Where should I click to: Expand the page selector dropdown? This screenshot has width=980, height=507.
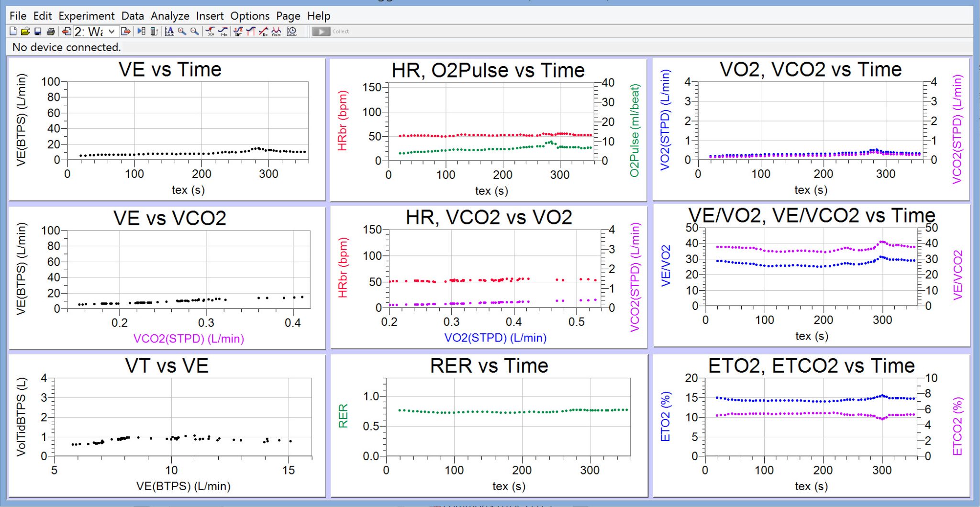coord(111,32)
